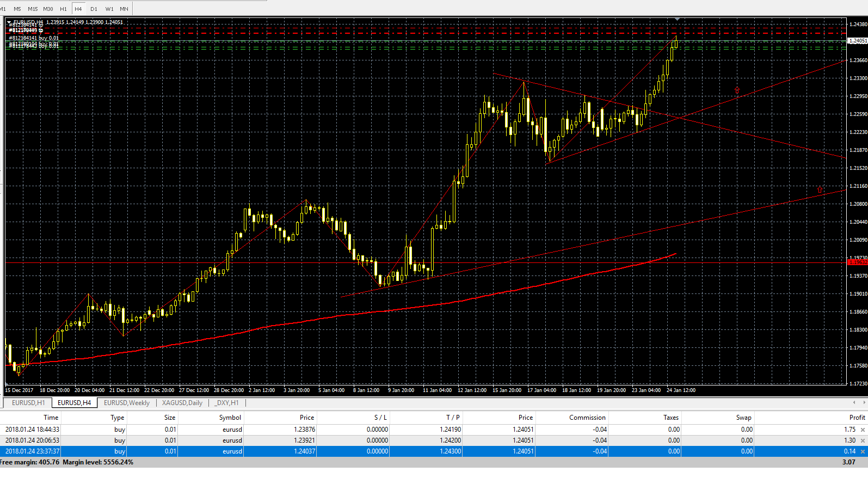This screenshot has width=868, height=496.
Task: Open the _DXY,H1 chart tab
Action: coord(227,403)
